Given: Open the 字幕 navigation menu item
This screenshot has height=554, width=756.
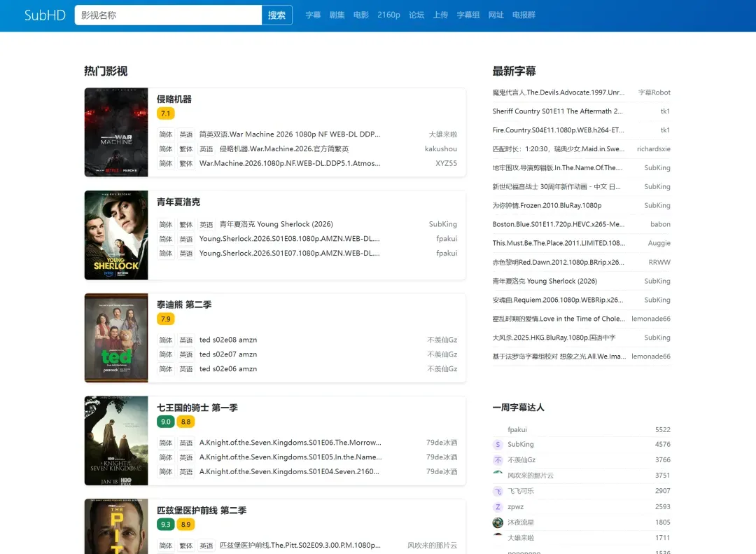Looking at the screenshot, I should [x=313, y=15].
